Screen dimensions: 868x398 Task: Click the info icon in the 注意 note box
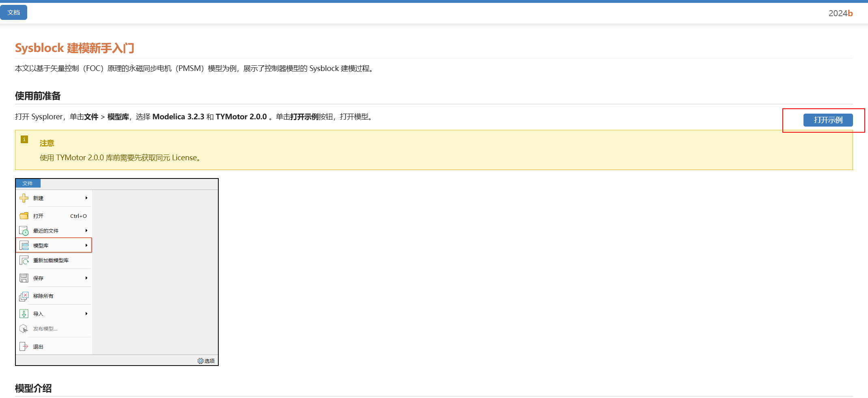click(24, 139)
